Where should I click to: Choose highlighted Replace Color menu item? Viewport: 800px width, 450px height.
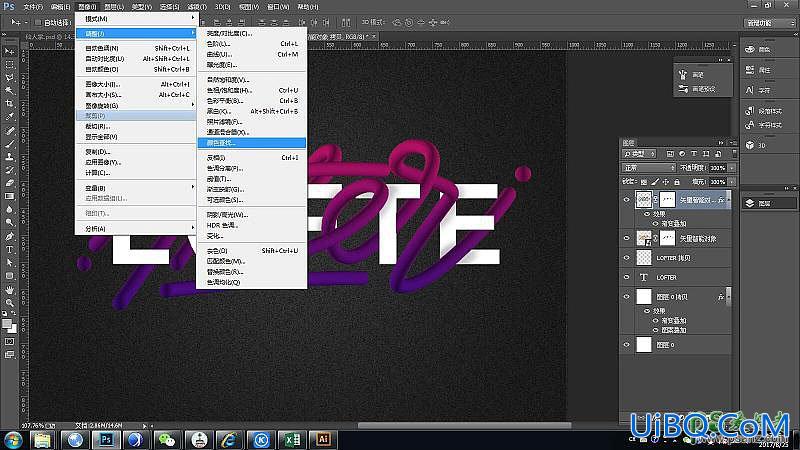[252, 143]
